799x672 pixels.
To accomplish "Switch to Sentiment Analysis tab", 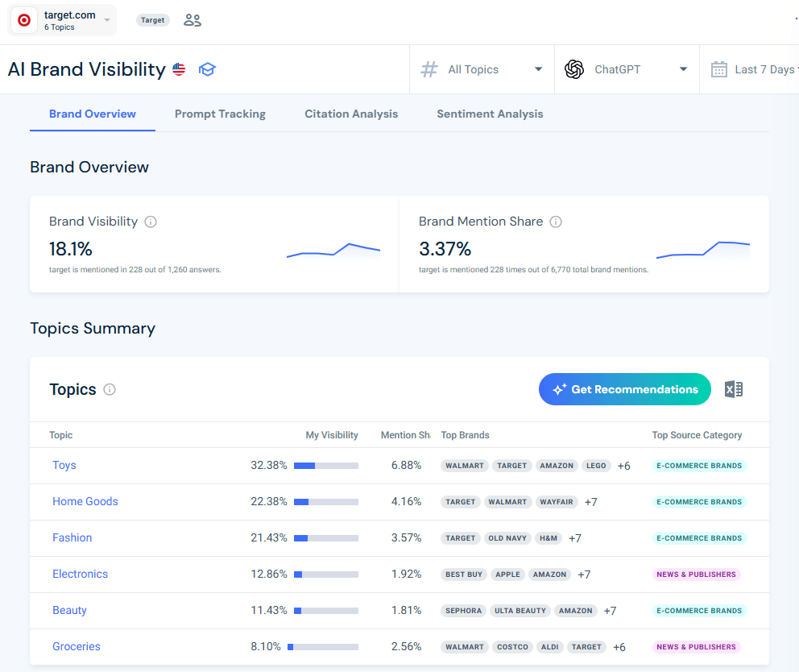I will (x=490, y=114).
